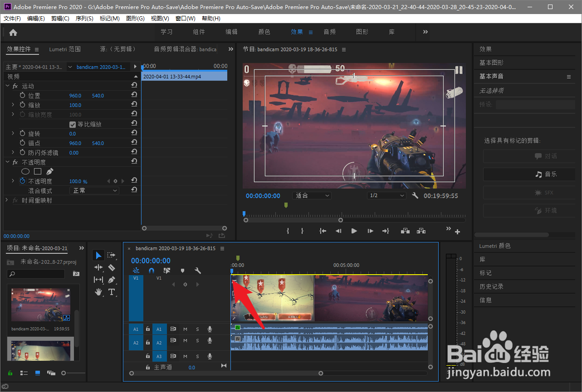Image resolution: width=582 pixels, height=392 pixels.
Task: Reset the 旋转 parameter
Action: tap(134, 133)
